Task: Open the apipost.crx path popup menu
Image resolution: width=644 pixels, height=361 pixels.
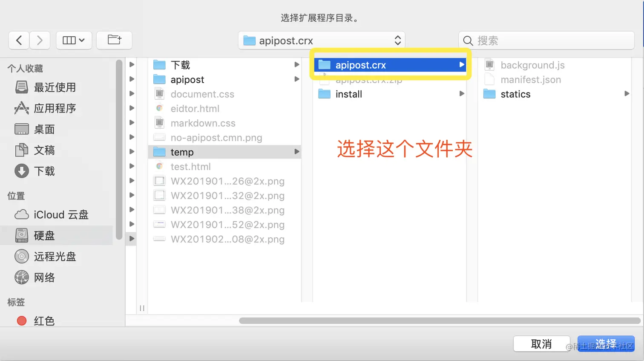Action: click(322, 40)
